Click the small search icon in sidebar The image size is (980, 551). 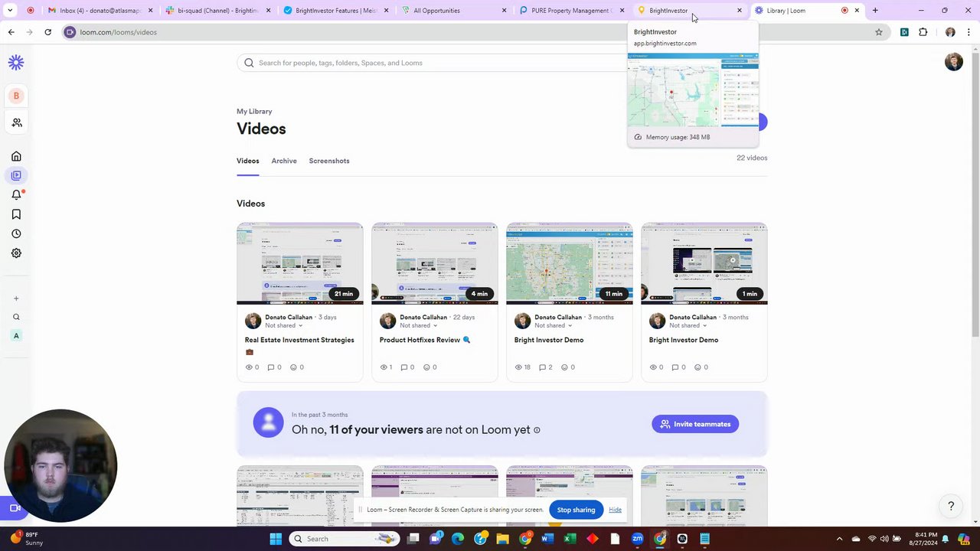(x=16, y=317)
